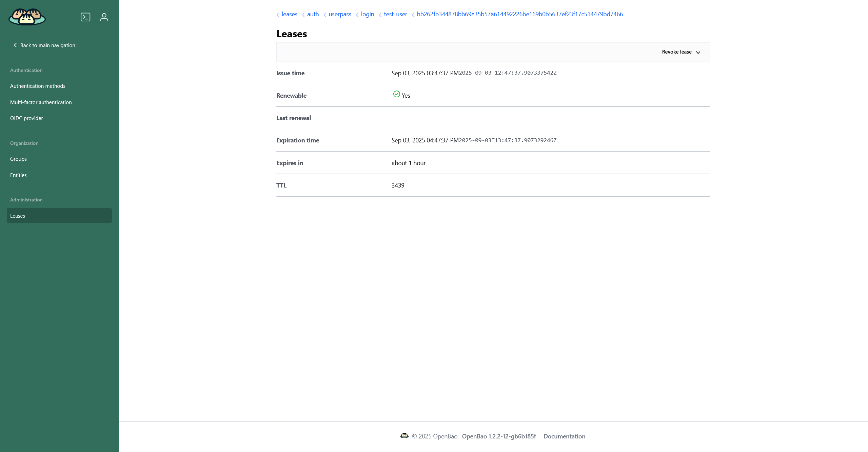
Task: Navigate back using the leases breadcrumb
Action: (x=289, y=14)
